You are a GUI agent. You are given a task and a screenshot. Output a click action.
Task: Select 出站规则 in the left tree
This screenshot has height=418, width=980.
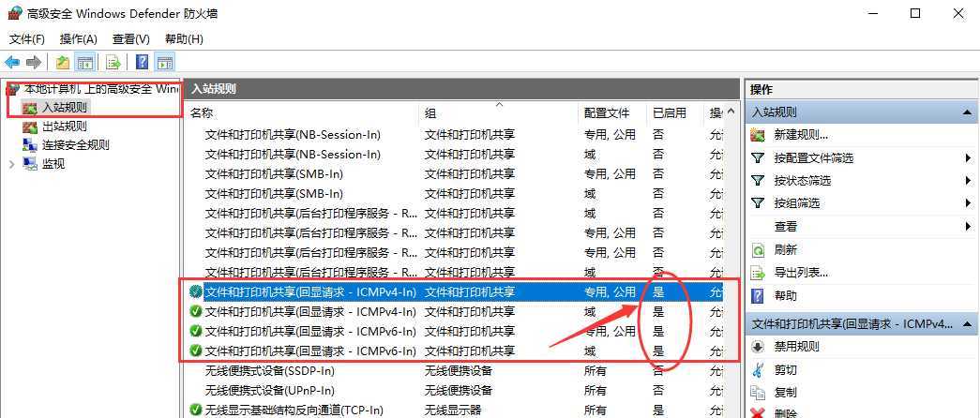(x=65, y=127)
